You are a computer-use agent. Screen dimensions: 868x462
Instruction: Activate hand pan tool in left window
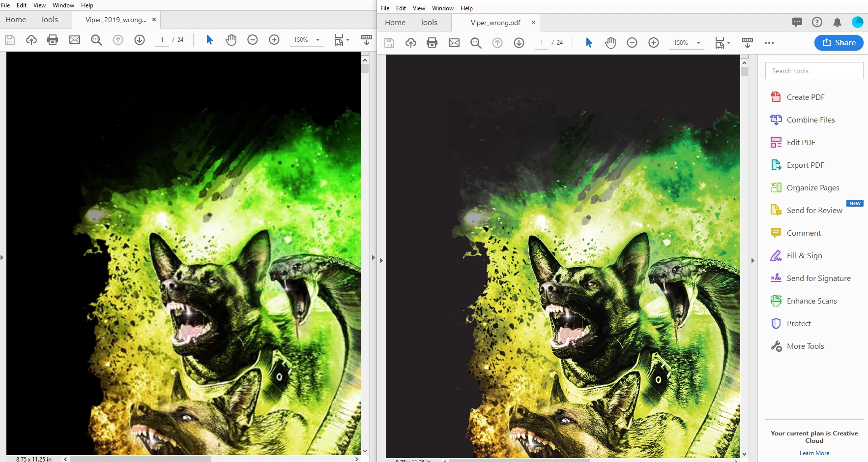(231, 40)
